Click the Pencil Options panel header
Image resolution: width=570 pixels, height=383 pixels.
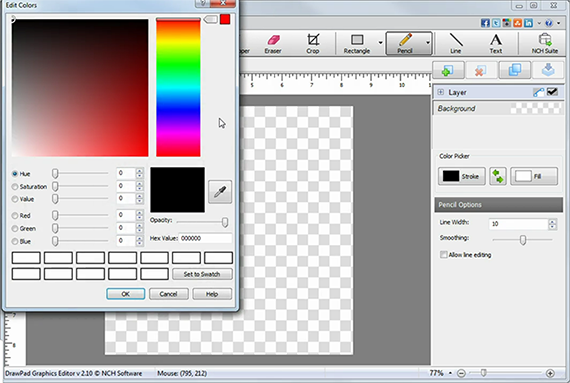pyautogui.click(x=498, y=205)
